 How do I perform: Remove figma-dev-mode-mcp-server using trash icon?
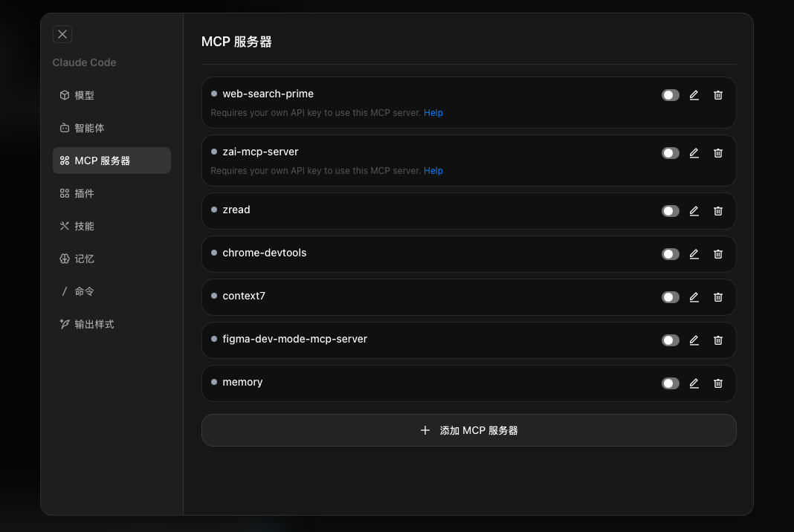click(x=717, y=340)
